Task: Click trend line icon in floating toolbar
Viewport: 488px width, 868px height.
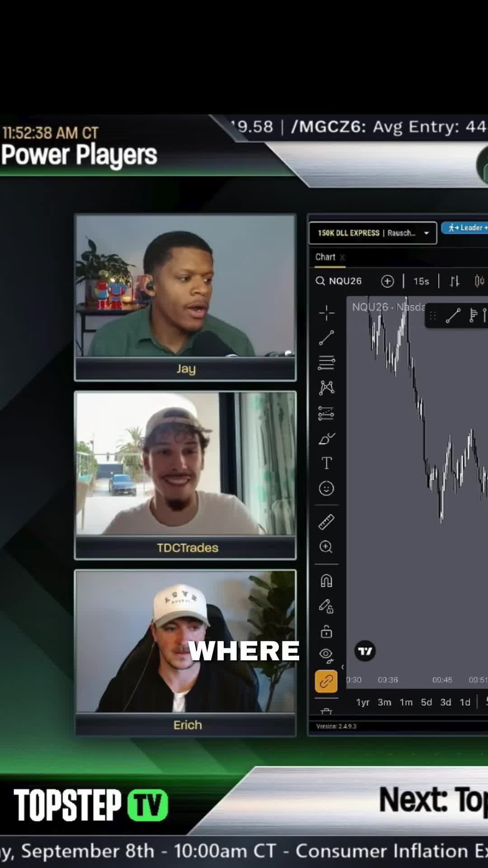Action: pyautogui.click(x=453, y=316)
